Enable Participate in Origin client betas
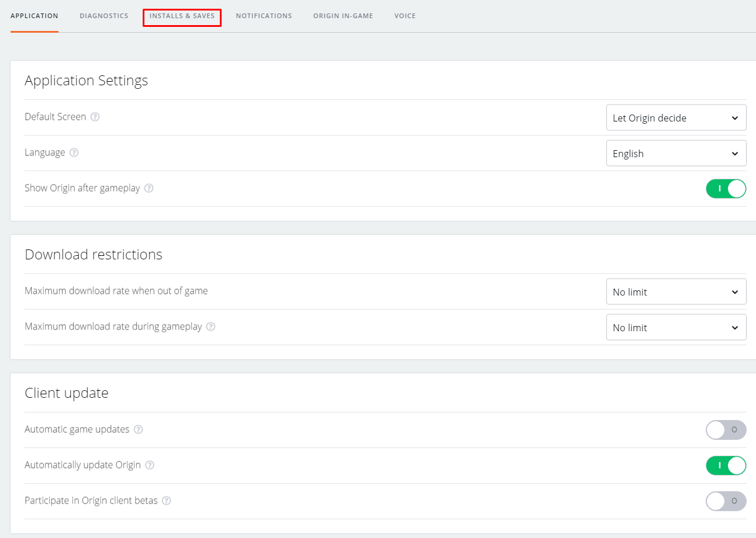This screenshot has height=538, width=756. [x=726, y=501]
